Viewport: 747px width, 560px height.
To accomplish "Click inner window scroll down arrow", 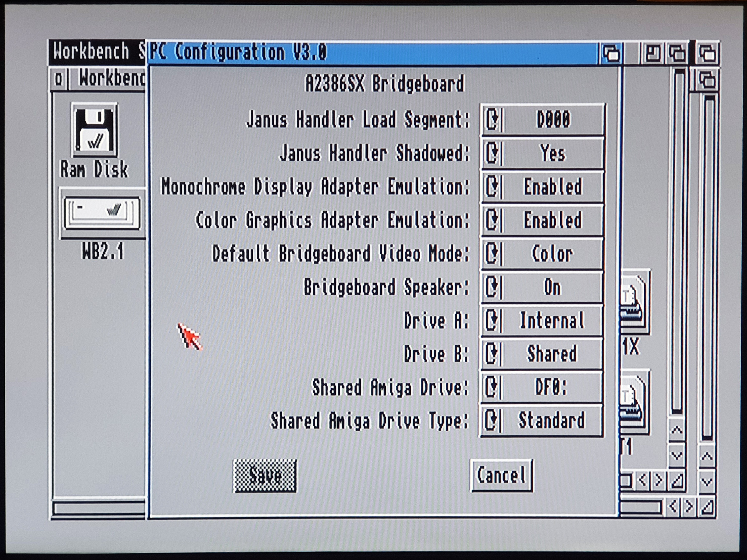I will (x=676, y=456).
